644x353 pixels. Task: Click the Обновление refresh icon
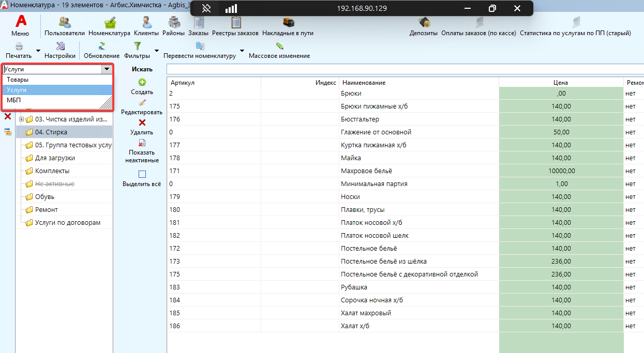coord(102,46)
